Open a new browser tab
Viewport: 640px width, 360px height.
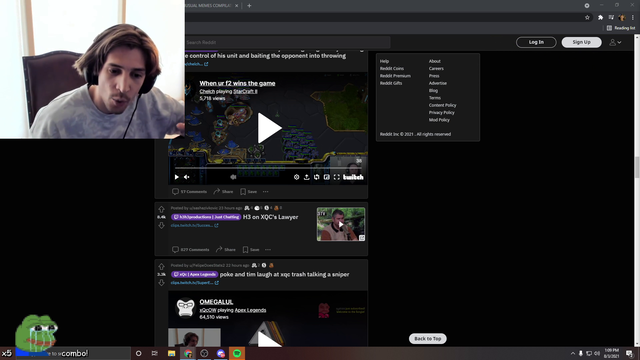(249, 6)
